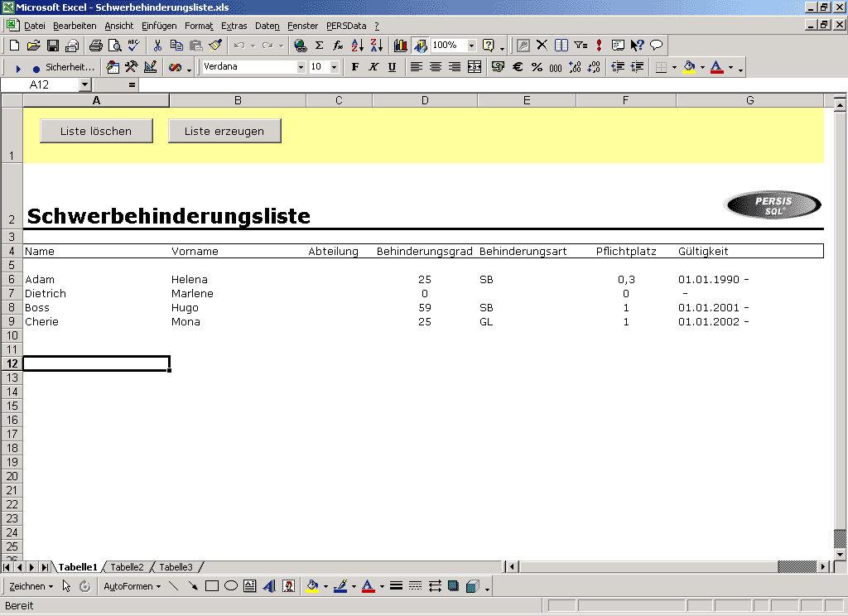Screen dimensions: 848x616
Task: Open the Extras menu
Action: pyautogui.click(x=234, y=26)
